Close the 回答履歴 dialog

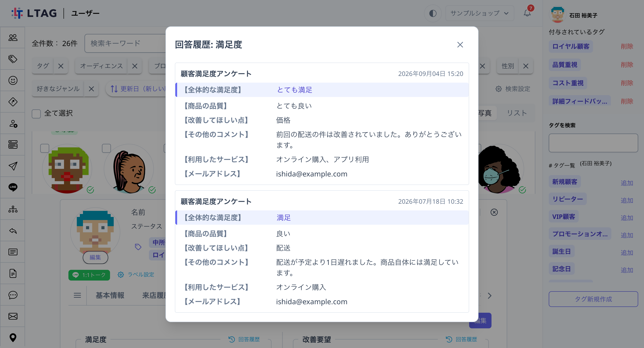point(460,45)
